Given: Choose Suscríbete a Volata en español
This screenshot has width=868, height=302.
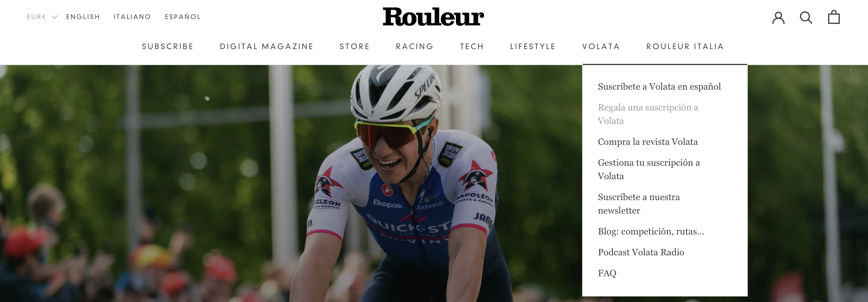Looking at the screenshot, I should [x=659, y=87].
